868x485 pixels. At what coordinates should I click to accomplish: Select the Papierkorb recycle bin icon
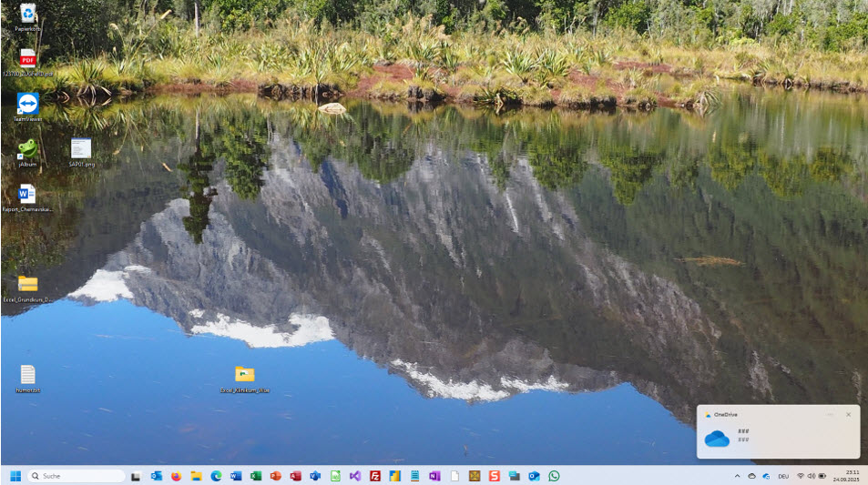[x=28, y=13]
